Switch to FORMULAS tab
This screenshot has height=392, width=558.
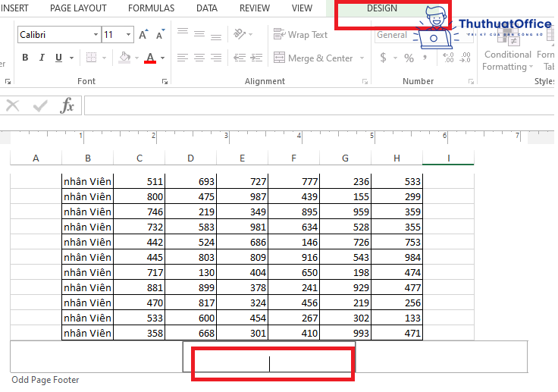[151, 8]
